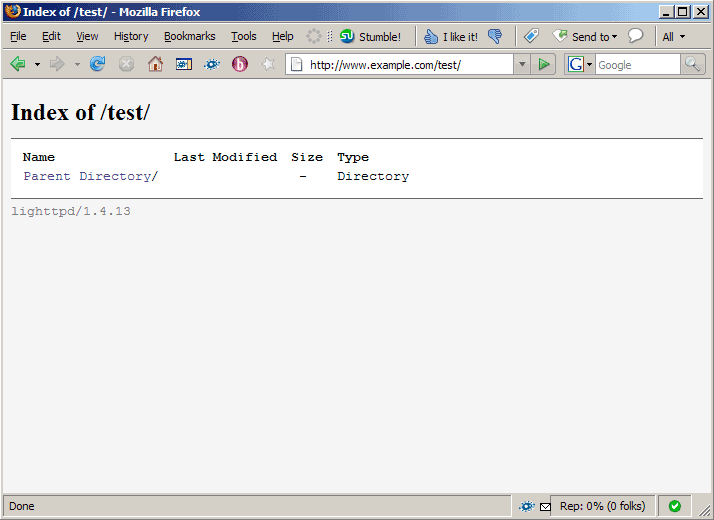Viewport: 714px width, 520px height.
Task: Click inside the Google search field
Action: pyautogui.click(x=637, y=64)
